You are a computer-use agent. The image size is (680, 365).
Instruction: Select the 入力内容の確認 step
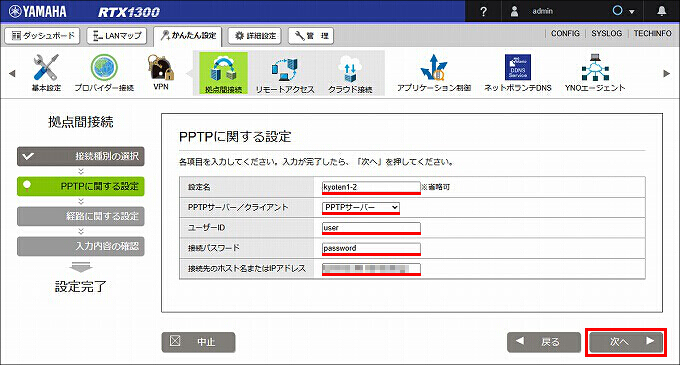(x=81, y=246)
